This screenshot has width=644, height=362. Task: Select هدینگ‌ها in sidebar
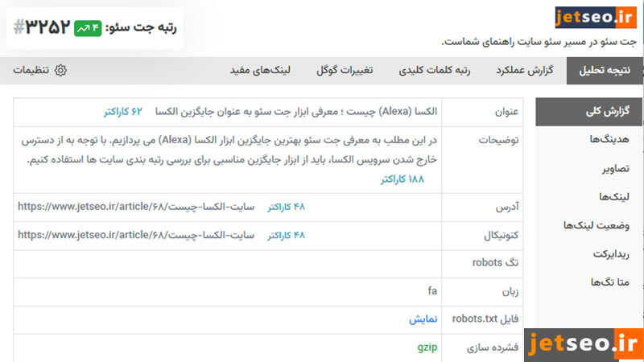click(x=609, y=139)
